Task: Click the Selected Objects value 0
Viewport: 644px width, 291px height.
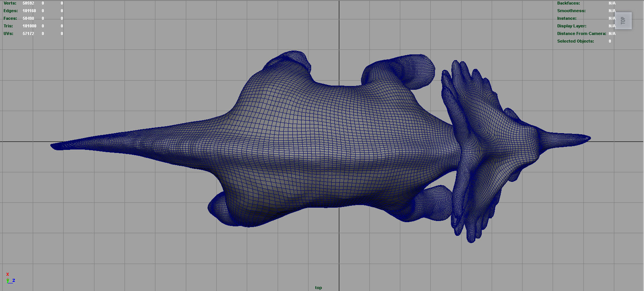Action: 610,41
